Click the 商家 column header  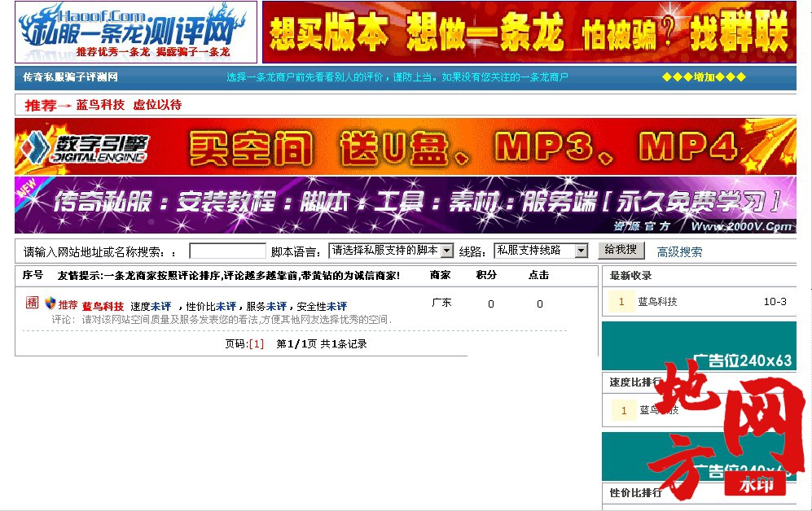440,275
